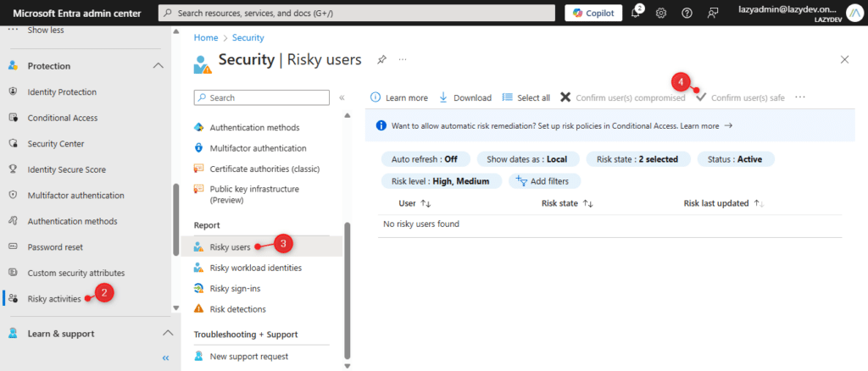Click the Add filters button
Image resolution: width=868 pixels, height=371 pixels.
click(544, 180)
